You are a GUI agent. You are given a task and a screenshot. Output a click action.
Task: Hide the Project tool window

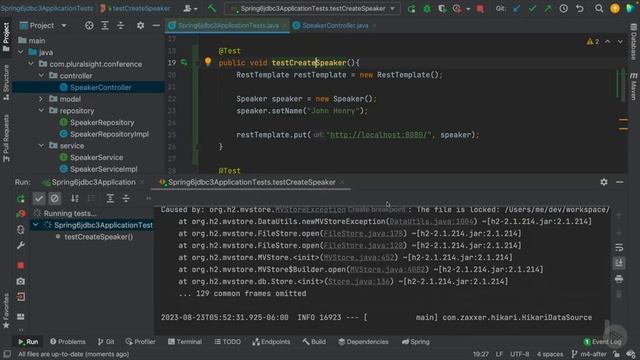coord(156,26)
